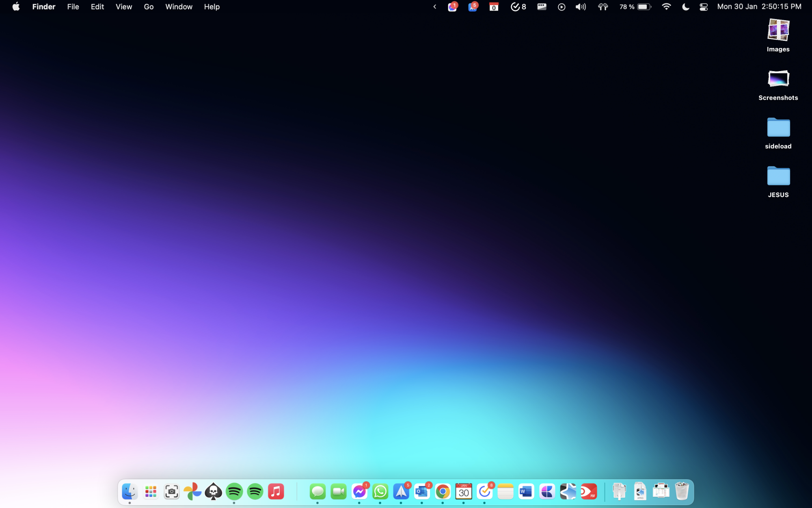
Task: Click the date and time clock
Action: point(759,7)
